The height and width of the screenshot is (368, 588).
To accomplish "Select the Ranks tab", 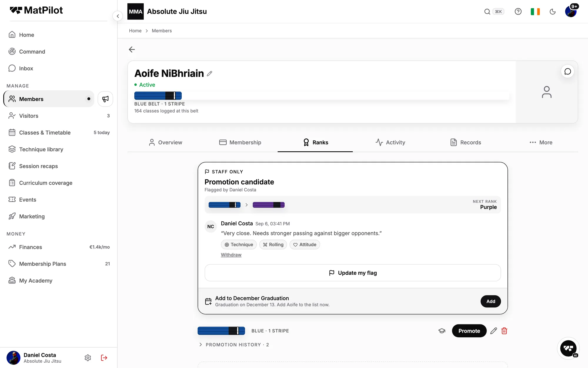I will pyautogui.click(x=315, y=142).
